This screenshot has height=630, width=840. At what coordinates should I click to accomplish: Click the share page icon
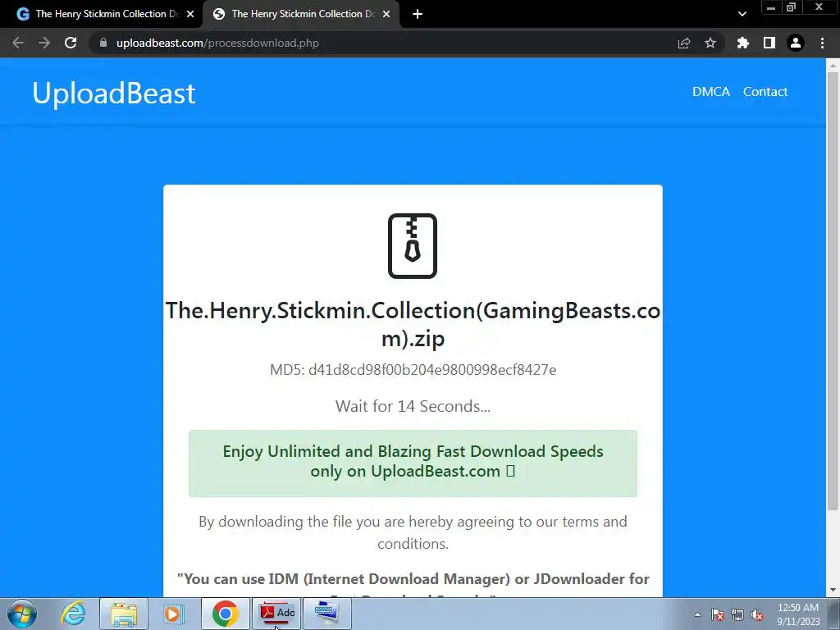684,43
